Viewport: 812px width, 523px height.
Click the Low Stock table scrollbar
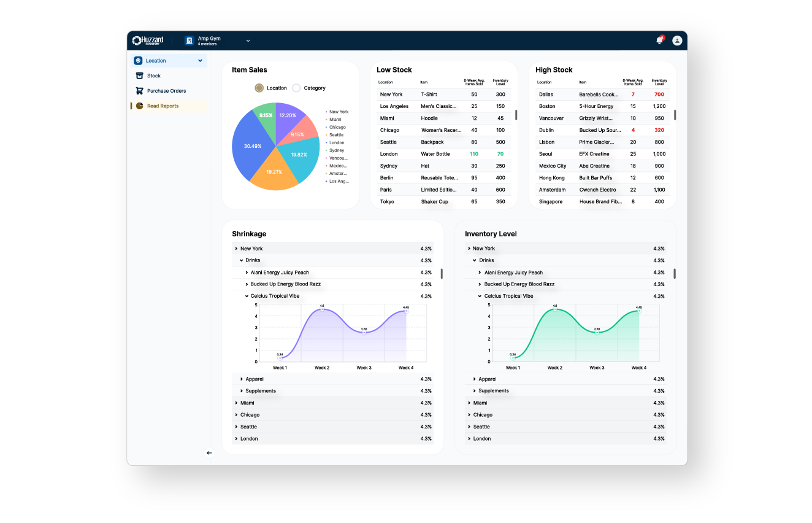pos(516,115)
